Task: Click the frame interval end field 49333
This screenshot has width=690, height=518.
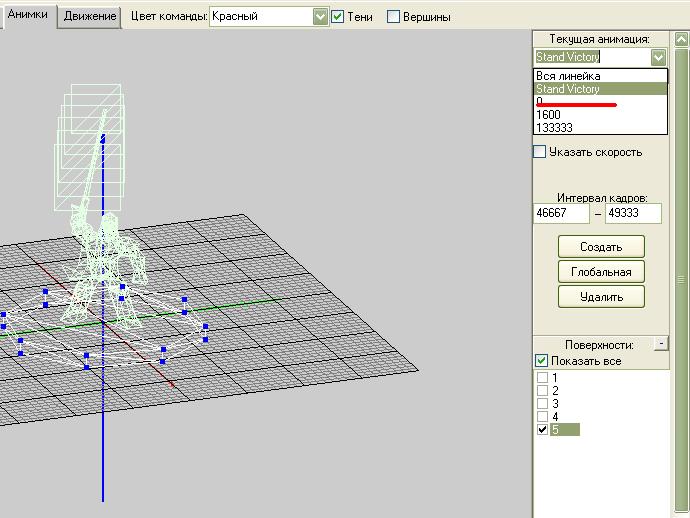Action: 632,214
